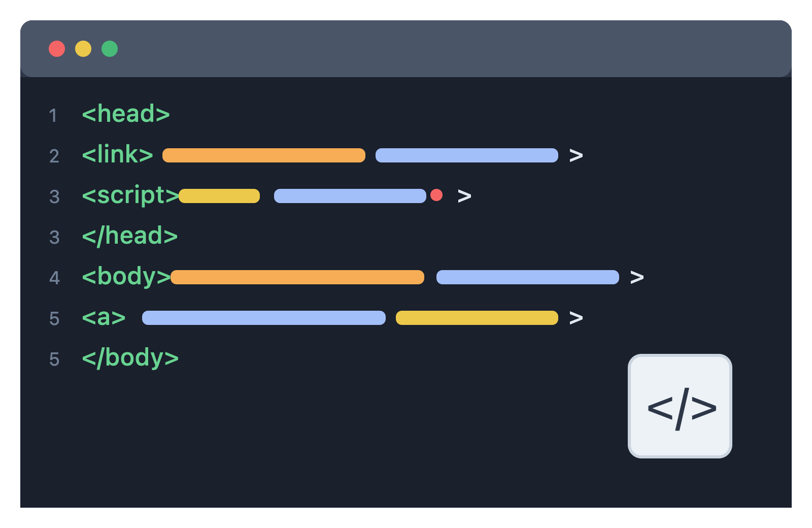Select the <script> tag

(x=130, y=195)
